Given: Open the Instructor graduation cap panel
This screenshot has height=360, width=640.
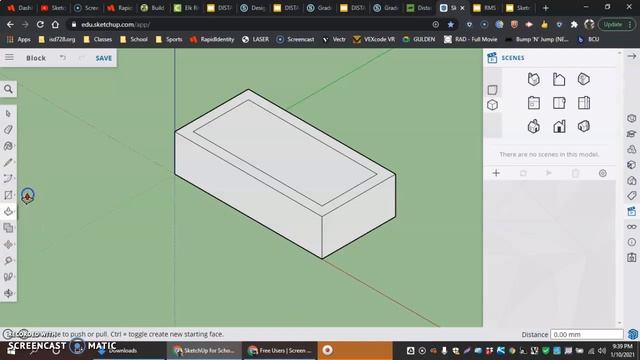Looking at the screenshot, I should click(x=632, y=134).
